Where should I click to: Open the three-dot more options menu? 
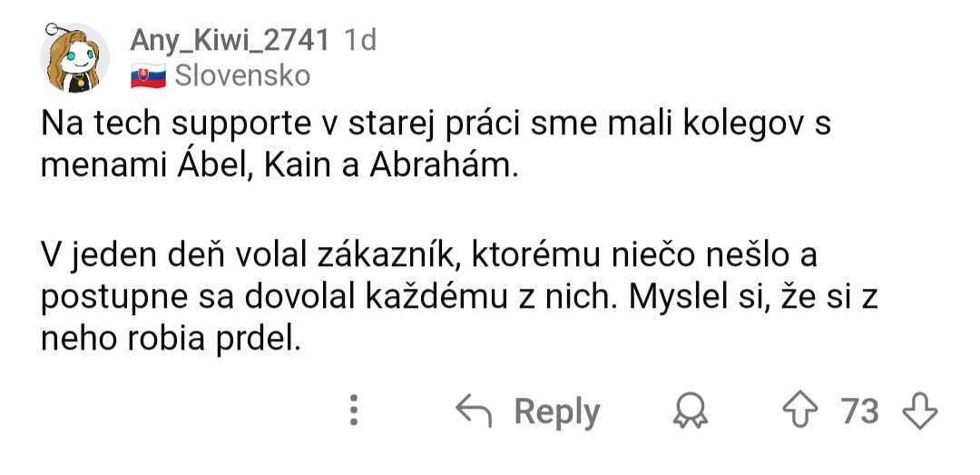click(354, 411)
